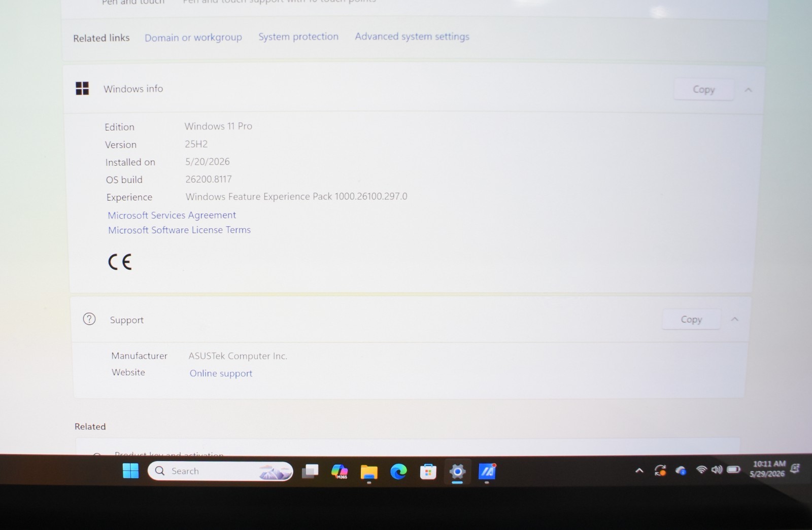Open the notification icon beside the clock
Image resolution: width=812 pixels, height=530 pixels.
(x=795, y=468)
